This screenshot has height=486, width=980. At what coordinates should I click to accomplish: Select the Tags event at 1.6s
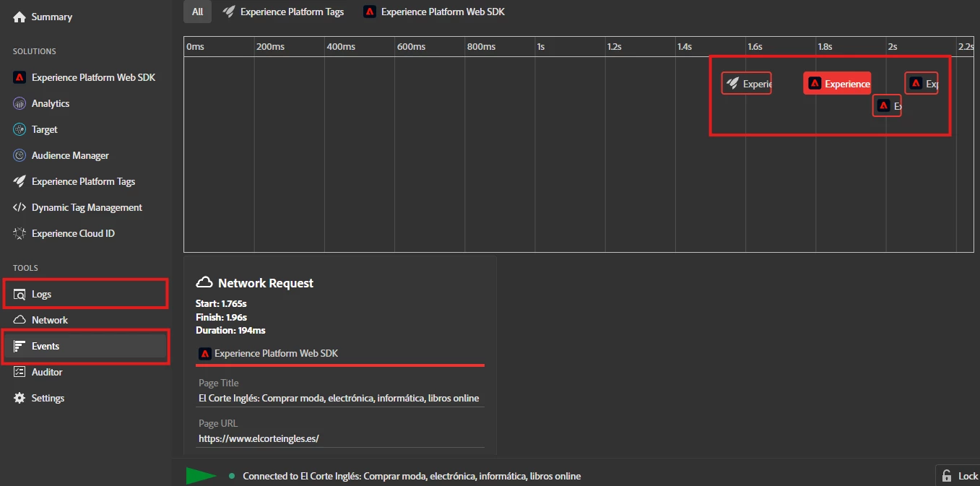pyautogui.click(x=747, y=83)
